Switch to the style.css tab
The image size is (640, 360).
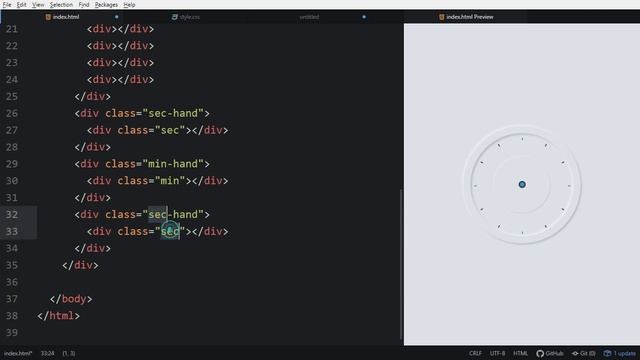point(186,17)
